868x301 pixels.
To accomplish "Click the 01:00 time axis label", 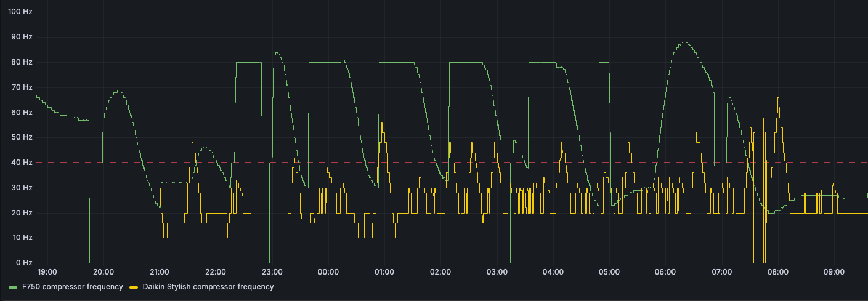I will 384,272.
